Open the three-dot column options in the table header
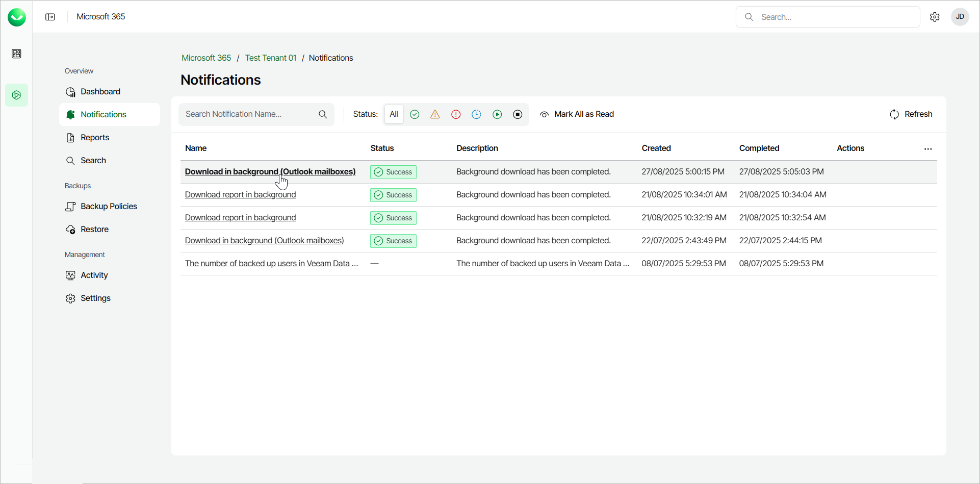Screen dimensions: 980x484 point(928,149)
